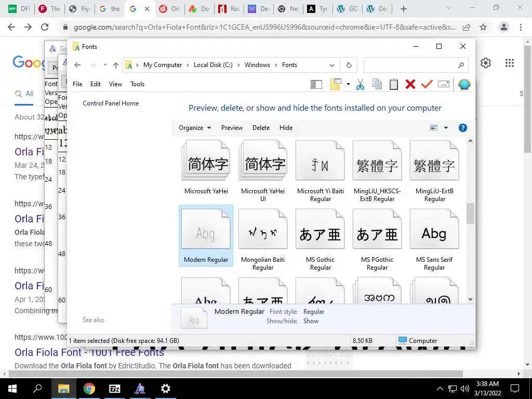Open the View menu in Fonts window
532x399 pixels.
pos(115,84)
